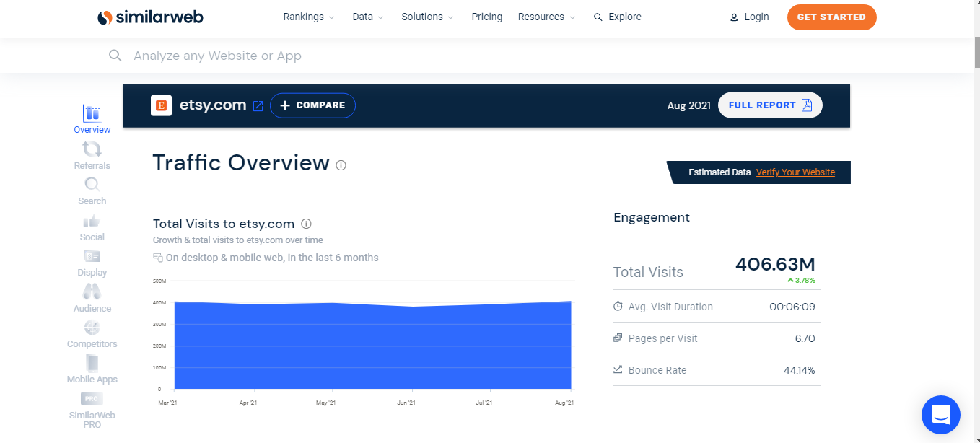This screenshot has height=443, width=980.
Task: Click the bounce rate chart icon
Action: tap(618, 370)
